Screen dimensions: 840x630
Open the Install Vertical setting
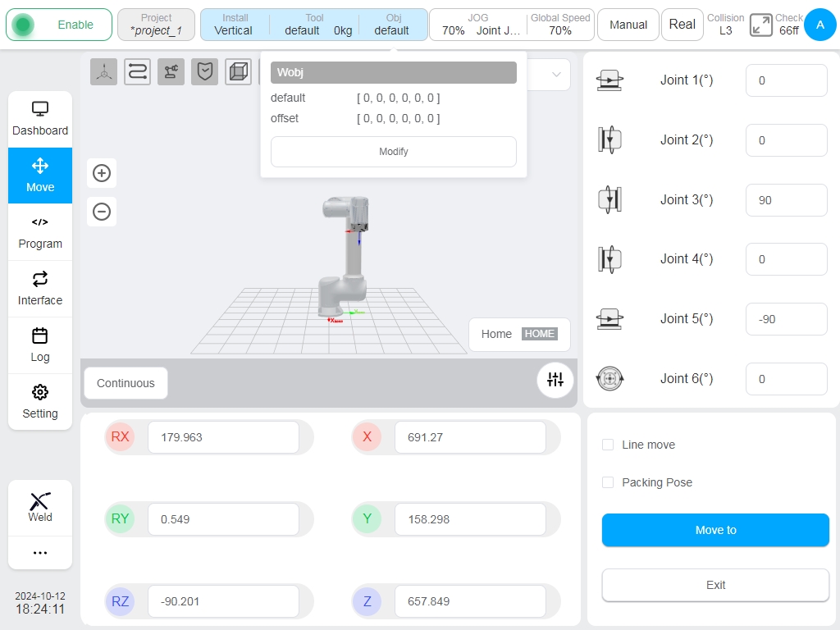tap(234, 25)
